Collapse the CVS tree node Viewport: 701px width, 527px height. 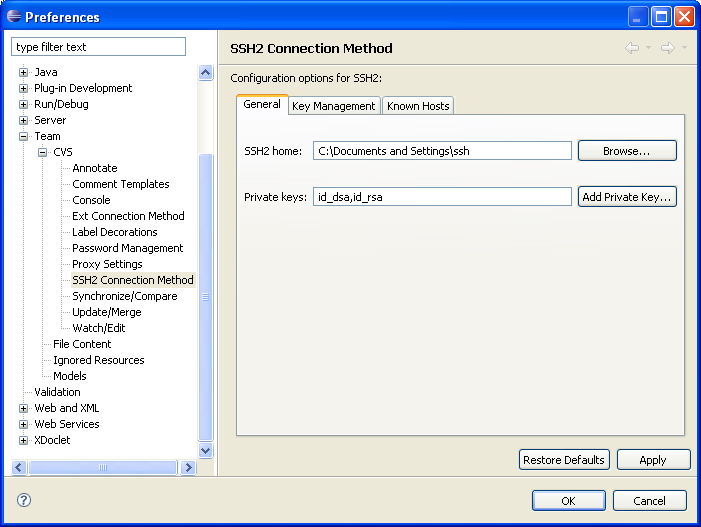coord(43,152)
